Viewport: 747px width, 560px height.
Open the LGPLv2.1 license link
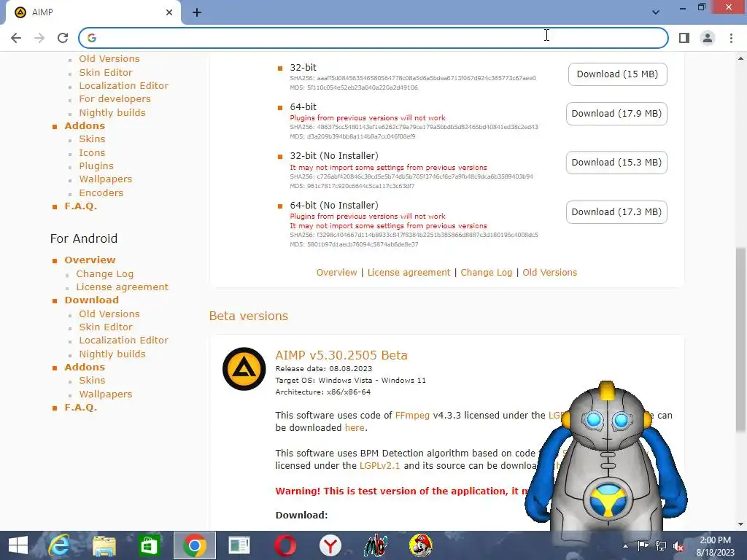(379, 466)
